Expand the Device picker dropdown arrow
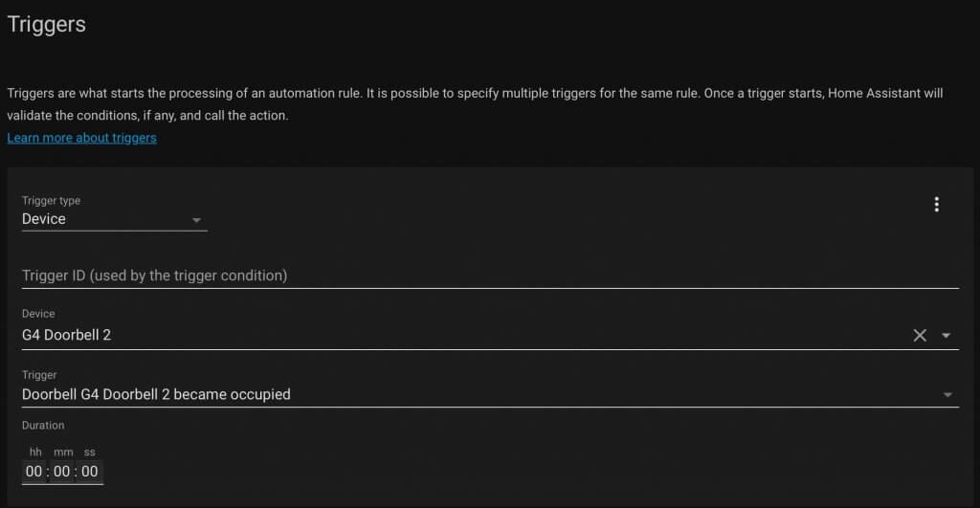 point(946,336)
